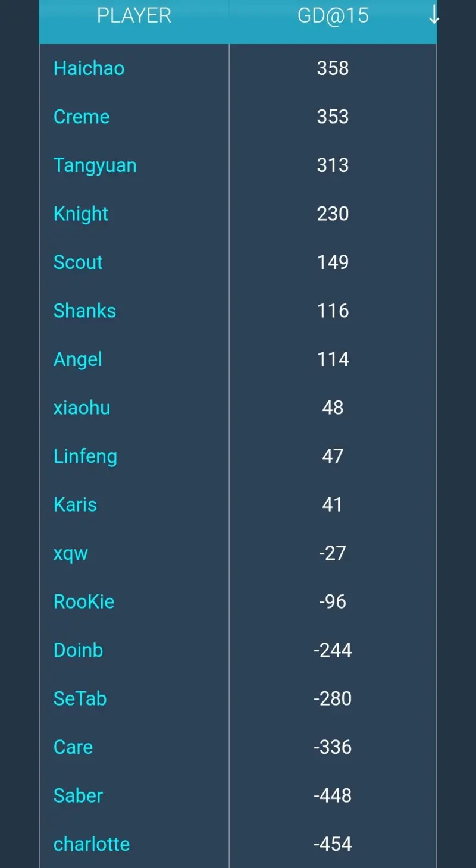Open Angel's player profile
Image resolution: width=476 pixels, height=868 pixels.
coord(78,359)
